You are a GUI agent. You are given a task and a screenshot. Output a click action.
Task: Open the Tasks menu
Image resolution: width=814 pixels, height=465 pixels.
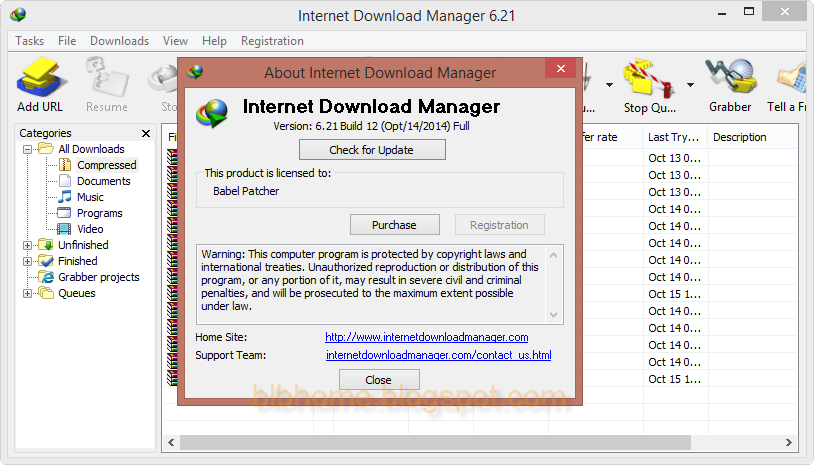pos(30,40)
